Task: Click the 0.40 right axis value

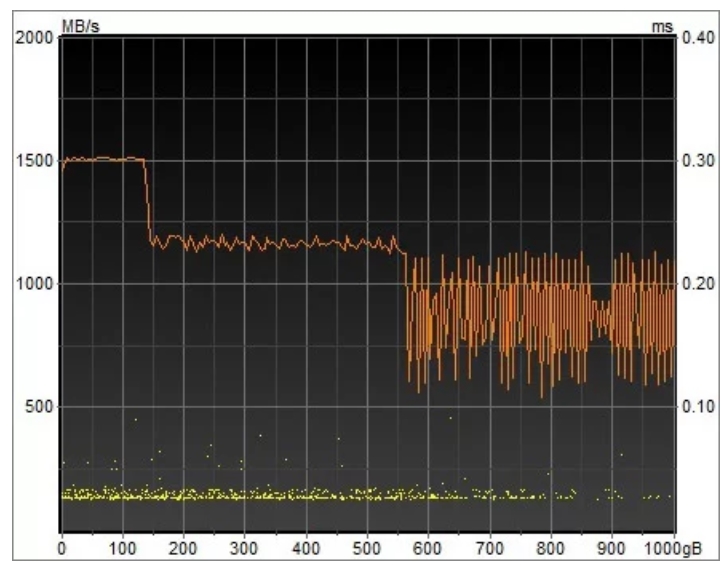Action: tap(698, 38)
